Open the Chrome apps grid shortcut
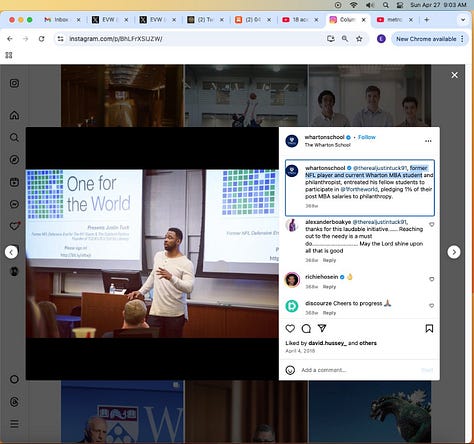Image resolution: width=474 pixels, height=444 pixels. coord(9,55)
